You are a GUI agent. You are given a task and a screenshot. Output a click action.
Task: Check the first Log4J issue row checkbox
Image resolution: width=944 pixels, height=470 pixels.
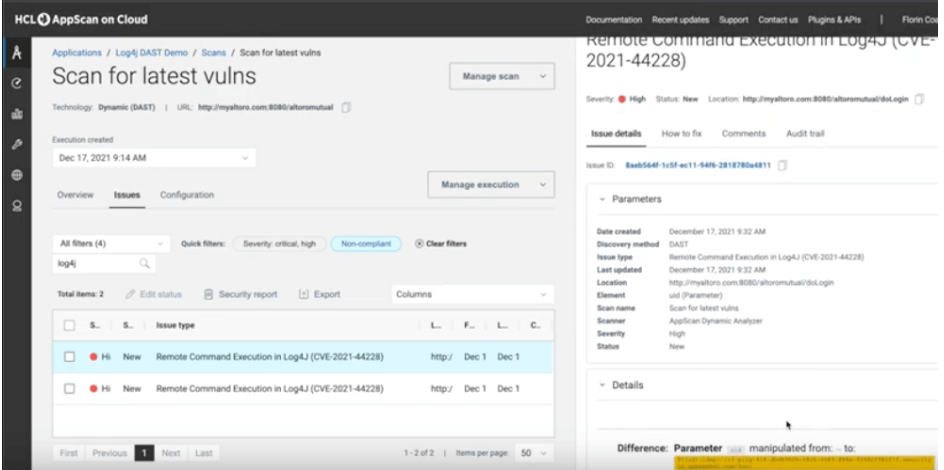pyautogui.click(x=69, y=357)
